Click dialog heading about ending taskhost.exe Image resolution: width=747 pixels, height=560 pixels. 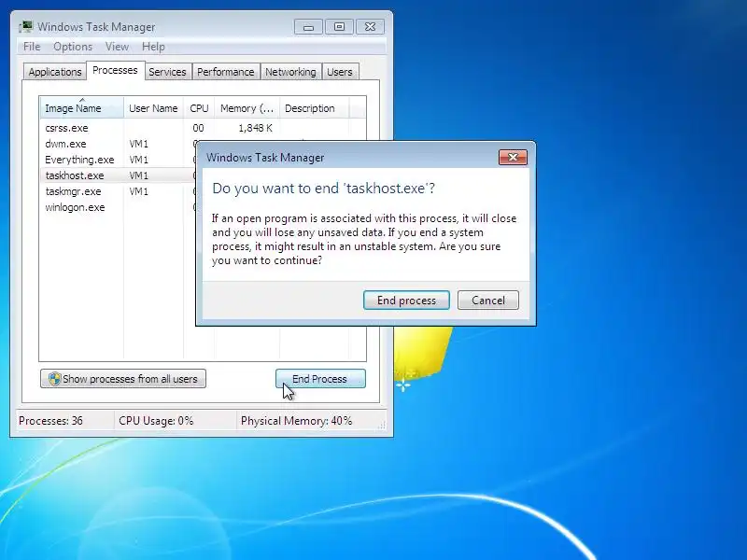pos(323,189)
